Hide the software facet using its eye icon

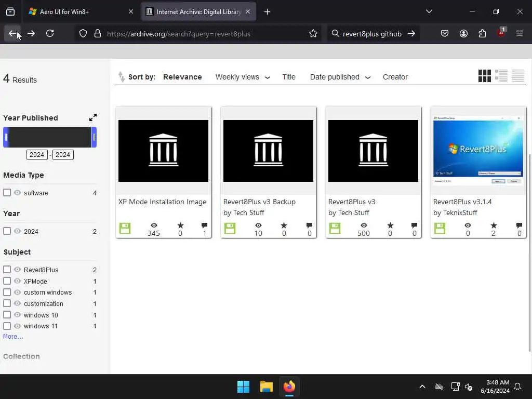pos(17,193)
